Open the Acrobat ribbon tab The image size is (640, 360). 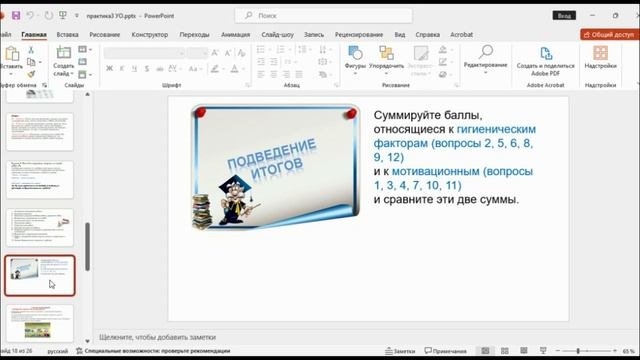click(x=461, y=35)
